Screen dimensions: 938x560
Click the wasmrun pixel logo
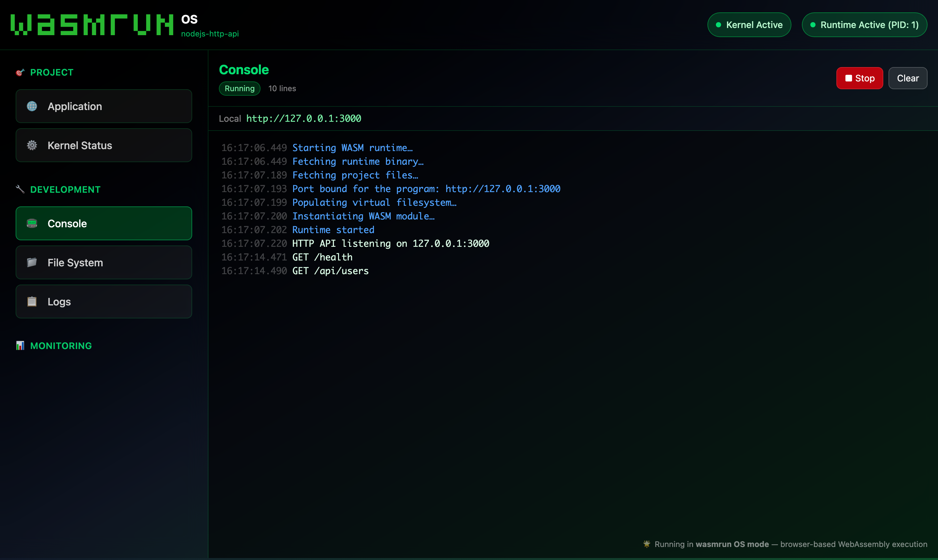tap(92, 25)
